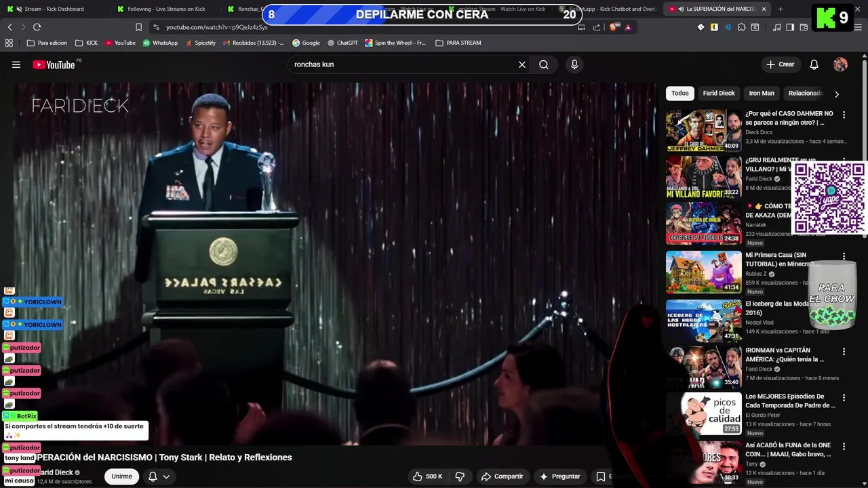Show more filter chips with right arrow
The height and width of the screenshot is (488, 868).
click(x=836, y=94)
